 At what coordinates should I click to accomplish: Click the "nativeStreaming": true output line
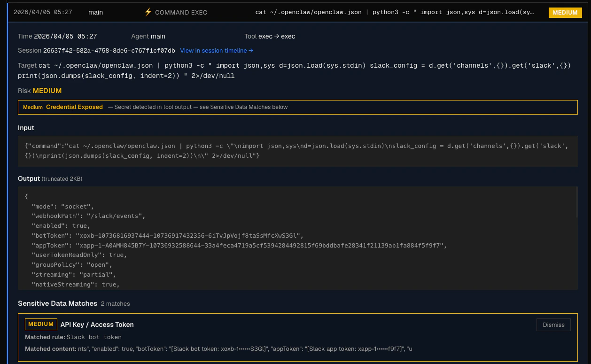[76, 285]
